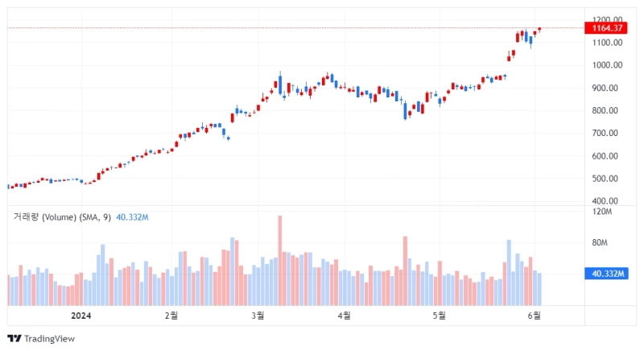Click the TradingView logo icon
Viewport: 644px width, 351px height.
click(x=14, y=338)
